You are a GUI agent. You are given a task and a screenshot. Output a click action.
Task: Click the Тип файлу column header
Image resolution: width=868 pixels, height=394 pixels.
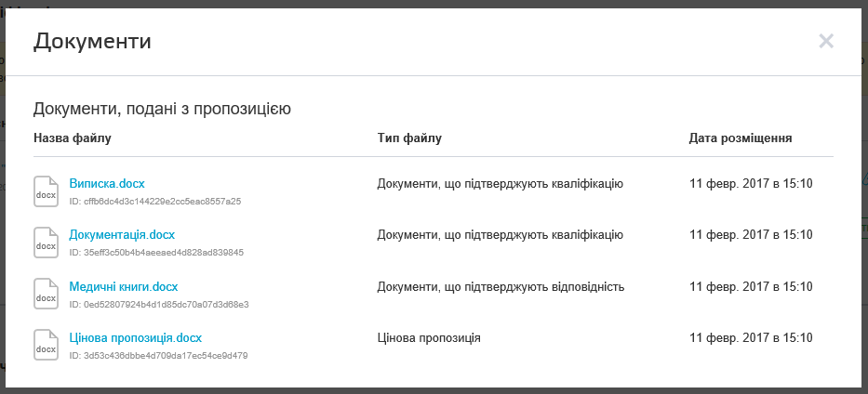click(409, 138)
